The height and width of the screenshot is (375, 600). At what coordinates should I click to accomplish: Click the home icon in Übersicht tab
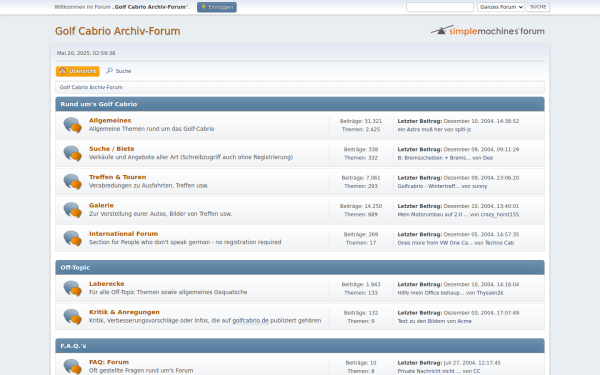[x=62, y=71]
